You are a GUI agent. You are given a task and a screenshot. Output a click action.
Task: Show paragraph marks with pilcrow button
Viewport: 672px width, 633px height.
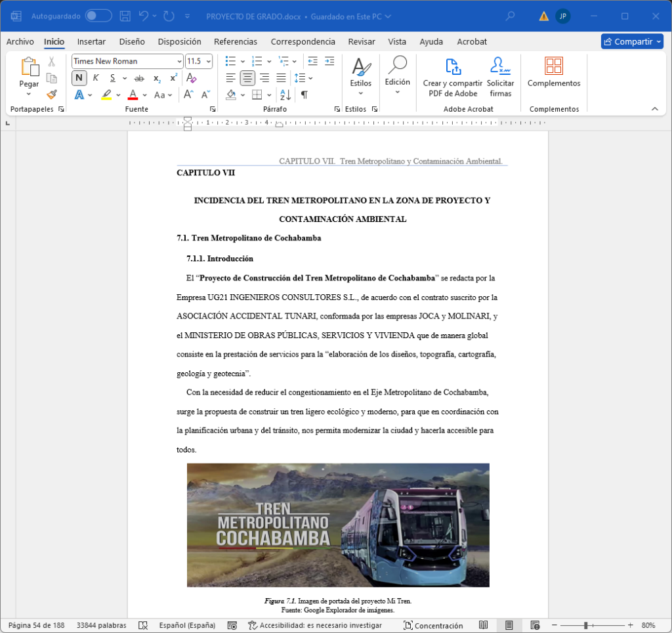point(304,95)
